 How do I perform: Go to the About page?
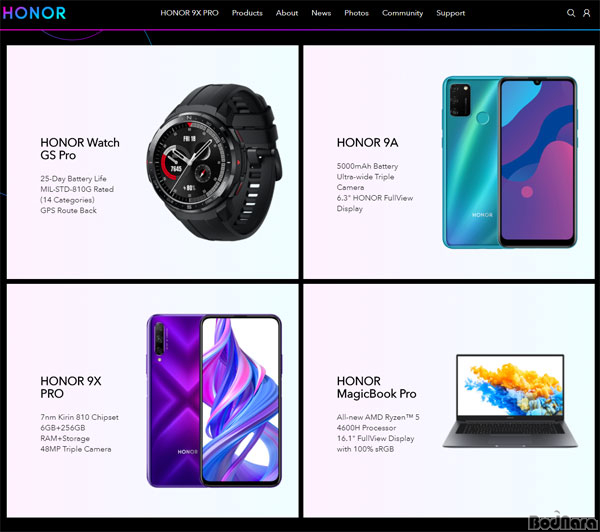tap(287, 13)
